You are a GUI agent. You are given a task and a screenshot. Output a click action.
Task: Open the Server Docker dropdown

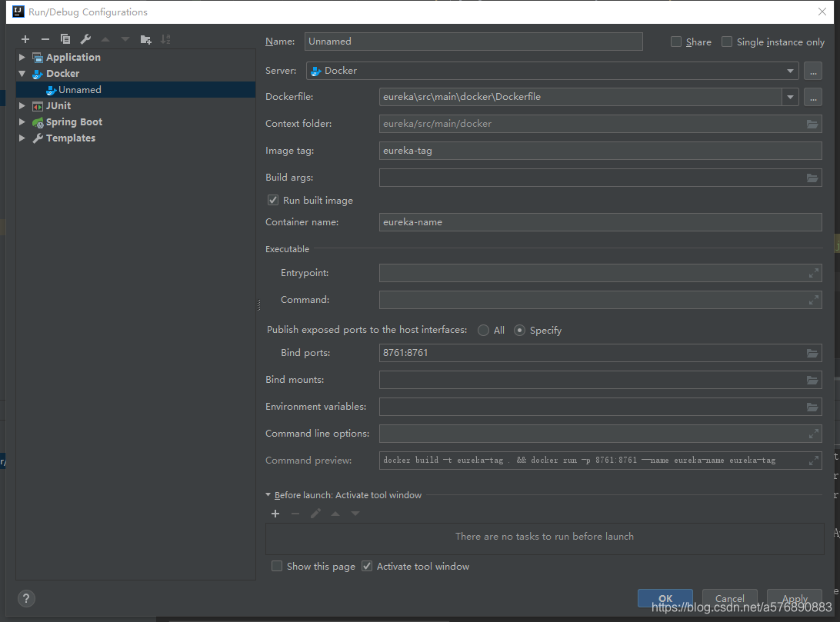[552, 71]
